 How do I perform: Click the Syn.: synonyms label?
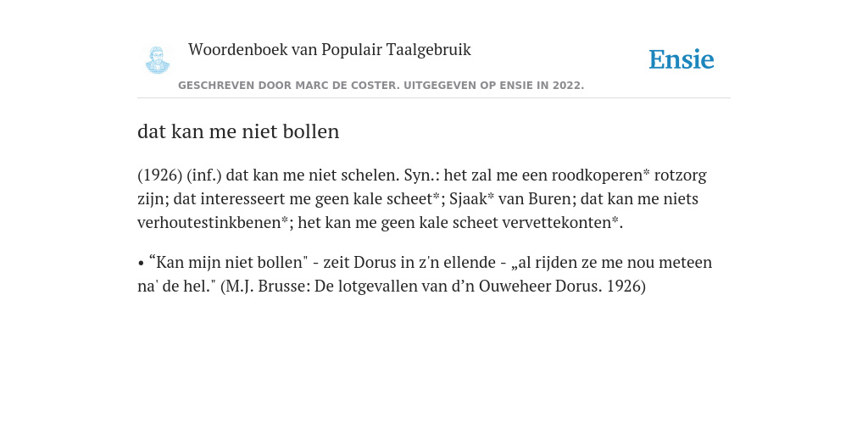click(422, 175)
